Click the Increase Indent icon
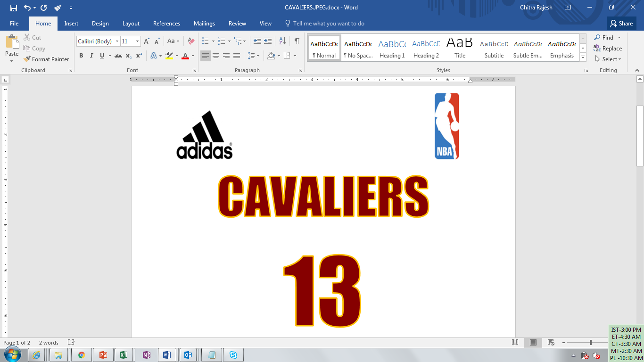The height and width of the screenshot is (362, 644). tap(268, 41)
